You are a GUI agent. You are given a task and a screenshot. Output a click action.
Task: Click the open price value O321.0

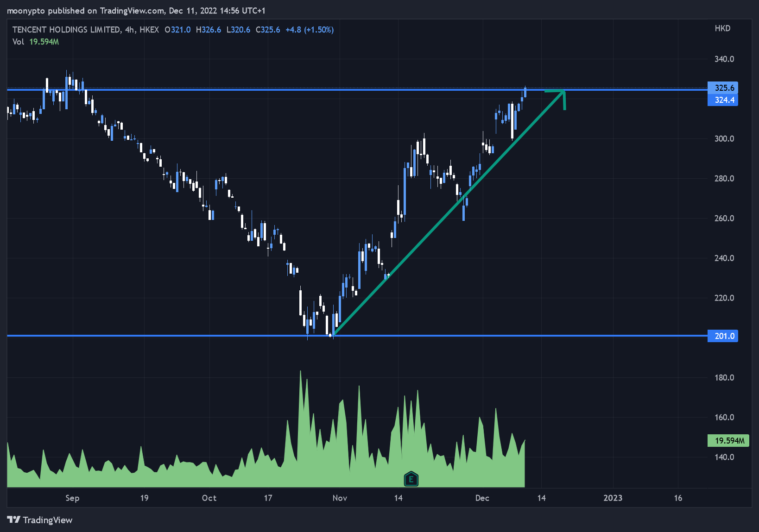coord(177,30)
